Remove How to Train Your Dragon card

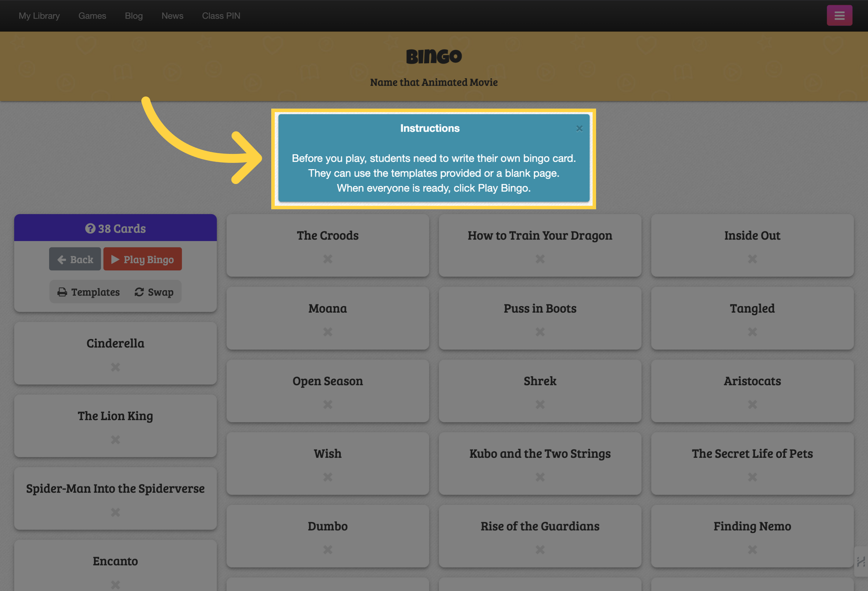(540, 259)
